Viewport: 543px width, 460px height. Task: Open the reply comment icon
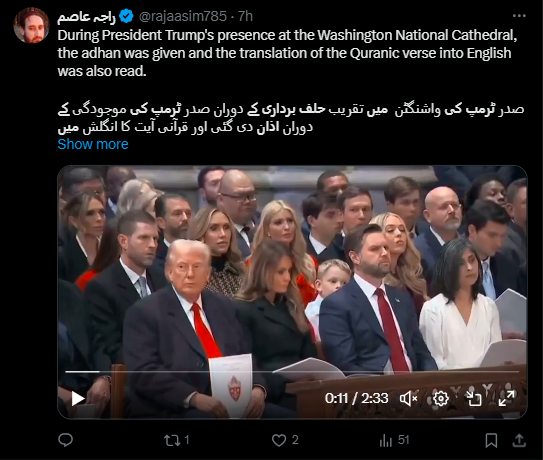65,440
